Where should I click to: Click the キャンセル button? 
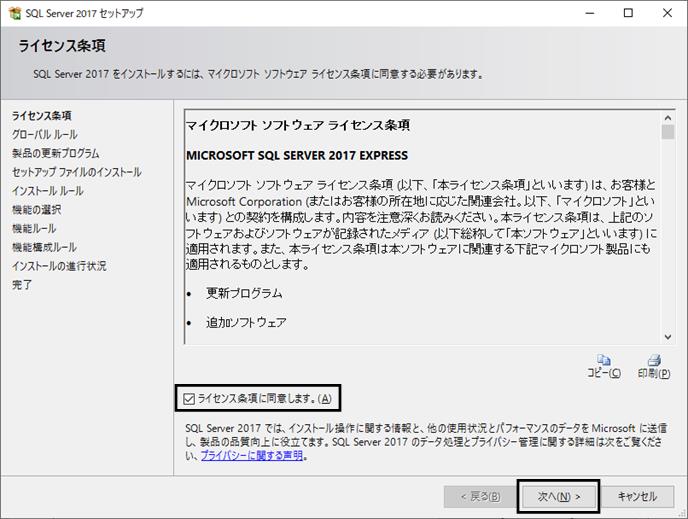click(637, 497)
